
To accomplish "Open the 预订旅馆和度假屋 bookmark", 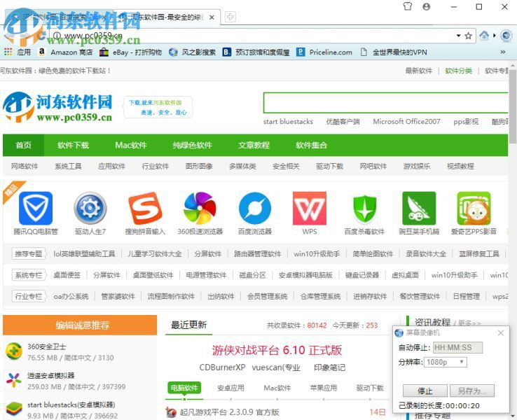I will point(256,52).
